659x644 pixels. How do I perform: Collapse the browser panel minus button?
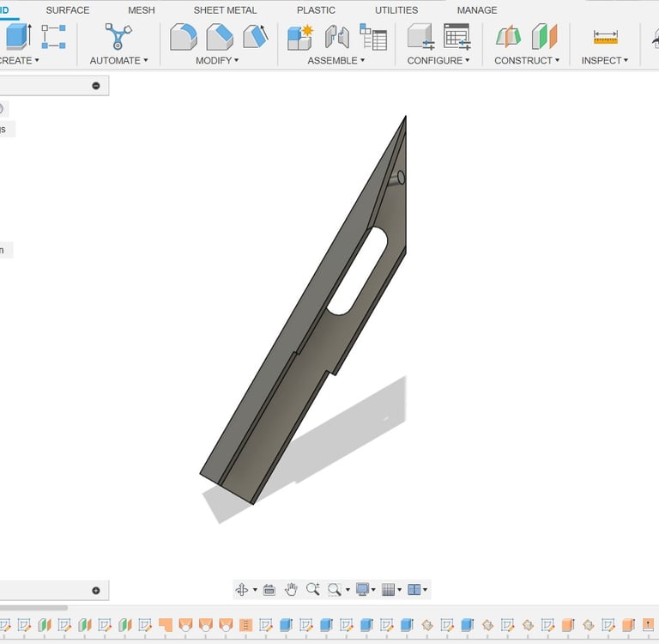(x=96, y=86)
